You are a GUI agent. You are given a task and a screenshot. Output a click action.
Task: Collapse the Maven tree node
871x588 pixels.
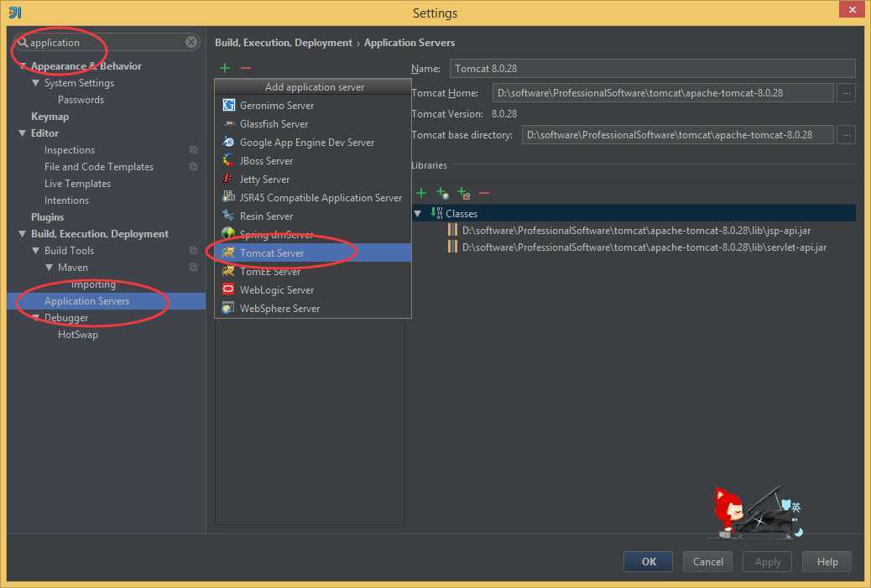click(x=49, y=267)
